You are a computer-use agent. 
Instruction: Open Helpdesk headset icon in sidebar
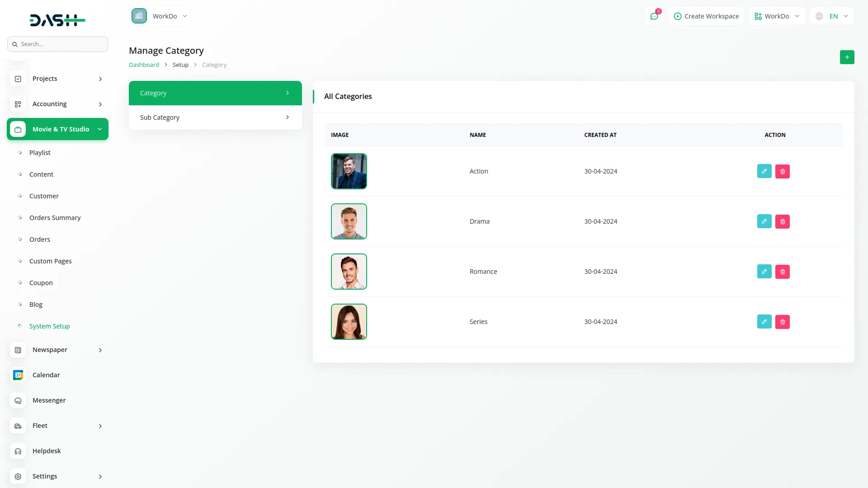18,451
